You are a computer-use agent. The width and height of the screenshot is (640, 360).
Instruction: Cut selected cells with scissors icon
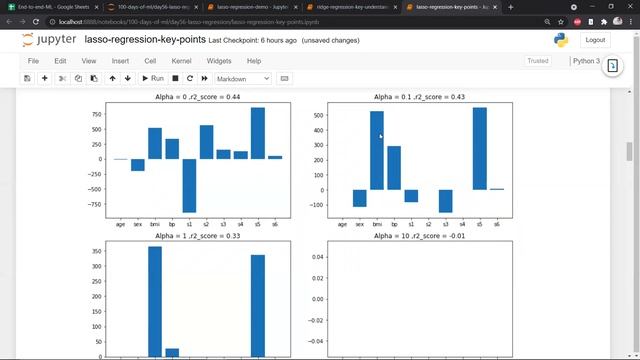62,78
